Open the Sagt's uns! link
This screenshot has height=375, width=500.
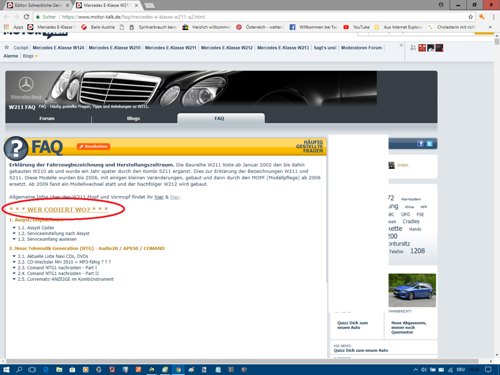pyautogui.click(x=325, y=48)
